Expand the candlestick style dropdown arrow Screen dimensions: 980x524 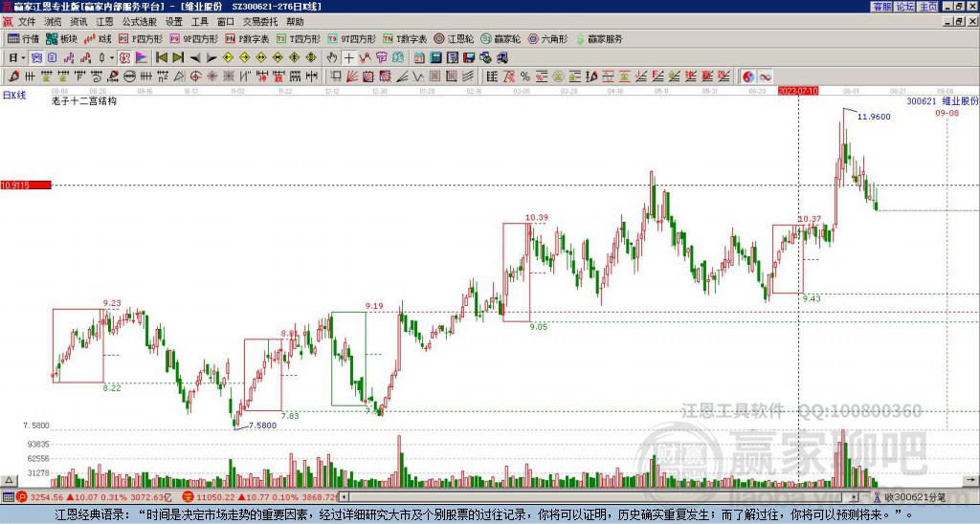click(x=112, y=58)
